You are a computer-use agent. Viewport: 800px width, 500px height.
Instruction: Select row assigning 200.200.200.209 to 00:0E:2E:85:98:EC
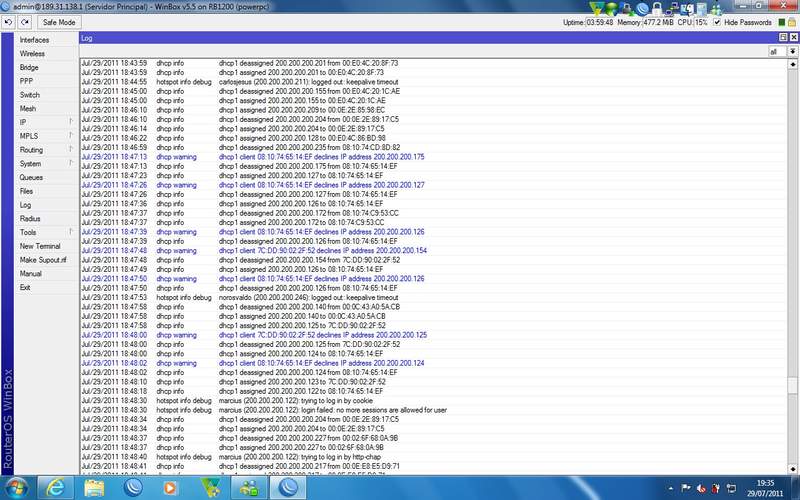[434, 110]
